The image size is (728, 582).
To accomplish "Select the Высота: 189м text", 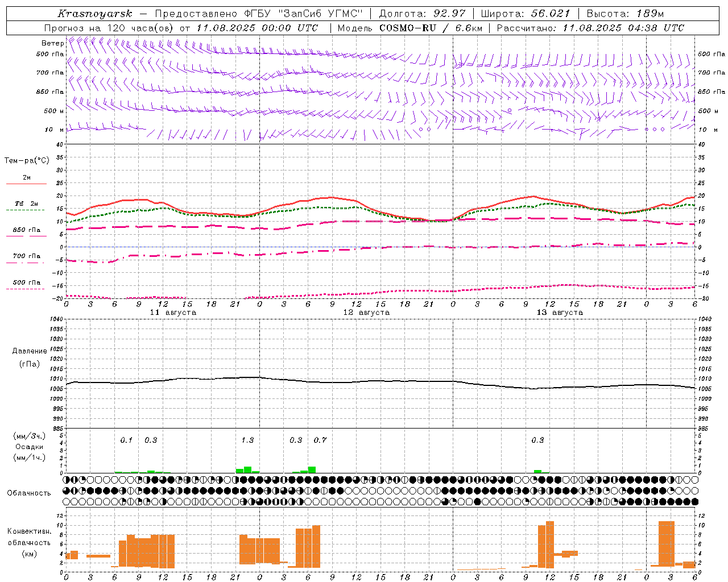I will click(x=625, y=14).
